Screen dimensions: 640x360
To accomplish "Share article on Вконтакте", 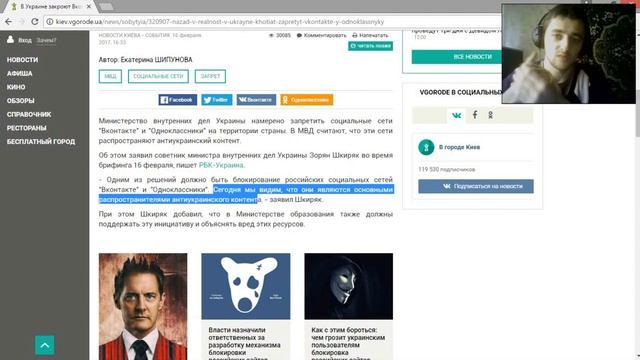I will click(256, 100).
